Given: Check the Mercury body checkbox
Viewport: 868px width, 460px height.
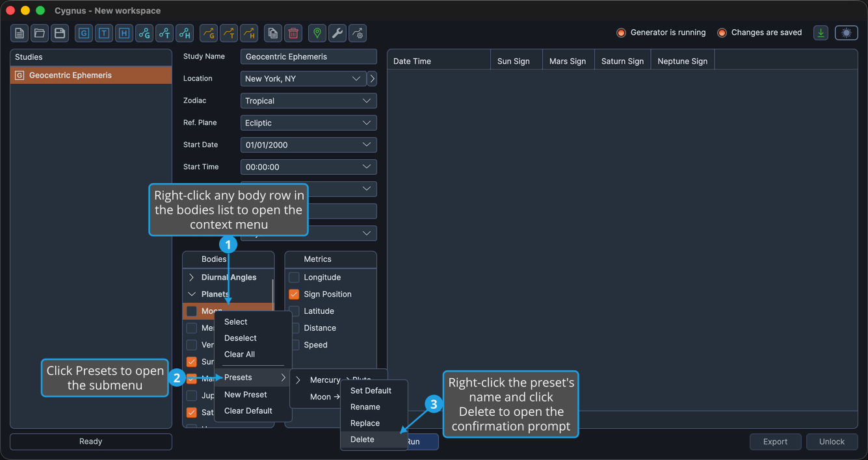Looking at the screenshot, I should (192, 328).
